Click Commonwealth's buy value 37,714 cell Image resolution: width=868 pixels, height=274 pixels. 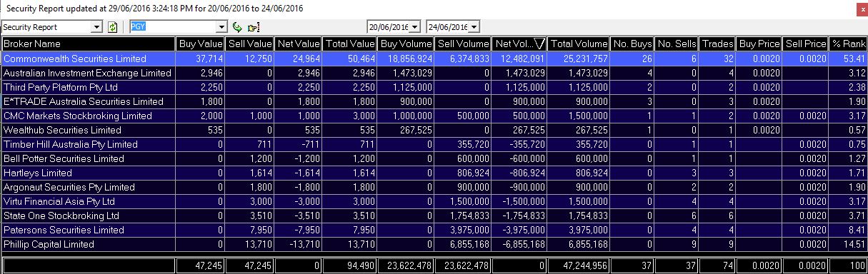pyautogui.click(x=200, y=59)
